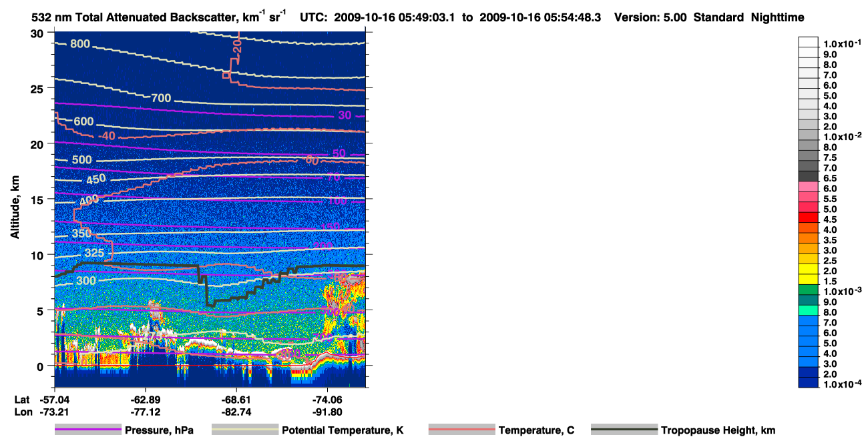Click the 'Lon' row label
Viewport: 868px width, 445px height.
pyautogui.click(x=23, y=412)
